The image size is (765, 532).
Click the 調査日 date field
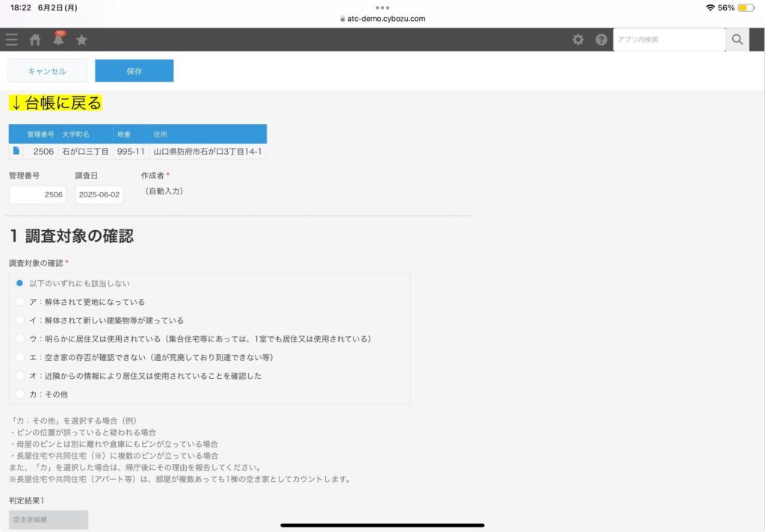coord(99,194)
